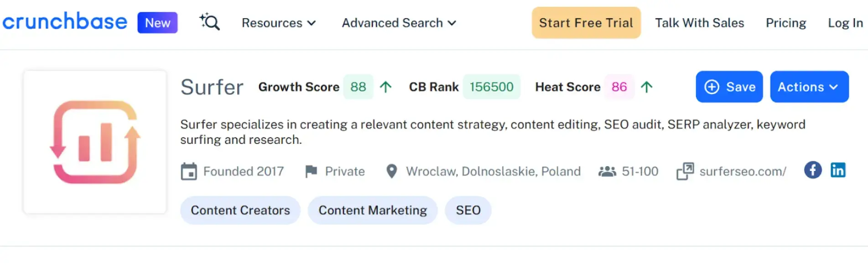Click the calendar icon next to Founded 2017
This screenshot has width=868, height=267.
pyautogui.click(x=189, y=171)
